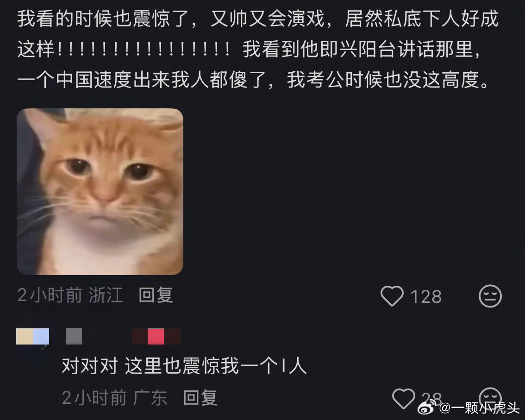Tap 回复 next to 浙江
Viewport: 525px width, 420px height.
156,295
